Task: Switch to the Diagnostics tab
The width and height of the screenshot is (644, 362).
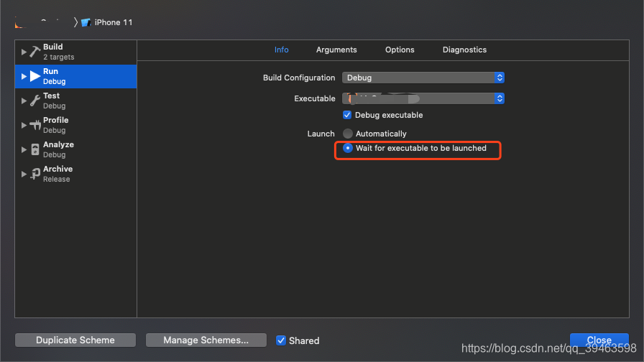Action: click(464, 50)
